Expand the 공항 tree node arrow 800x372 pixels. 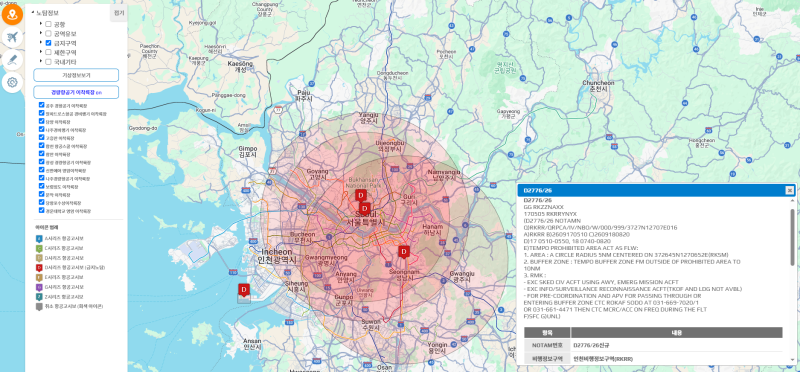41,24
